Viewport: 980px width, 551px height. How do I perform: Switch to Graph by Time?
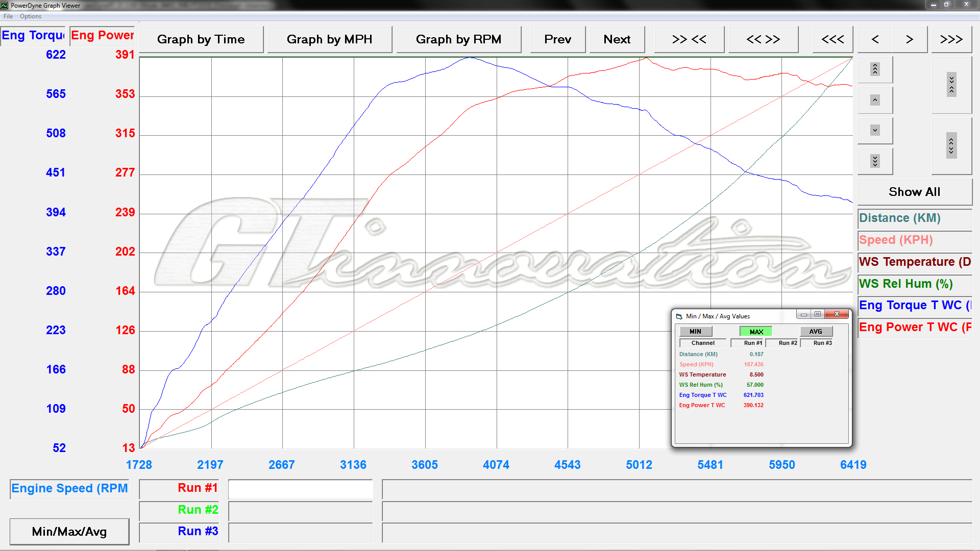(x=201, y=39)
